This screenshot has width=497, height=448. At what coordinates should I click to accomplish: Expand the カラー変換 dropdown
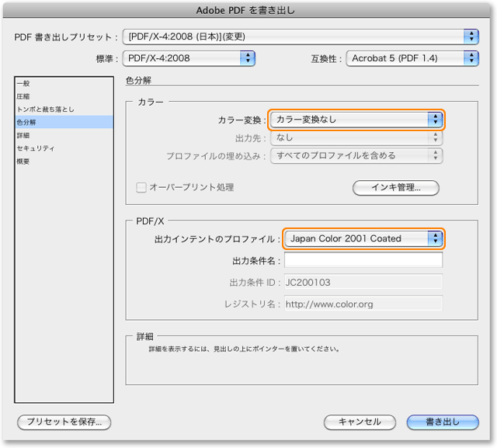coord(356,120)
